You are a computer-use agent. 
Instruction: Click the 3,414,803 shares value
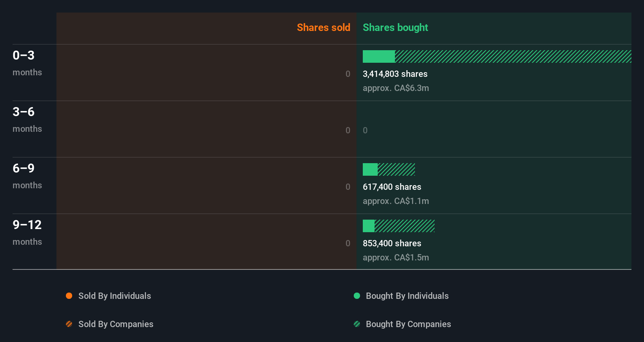pyautogui.click(x=395, y=74)
